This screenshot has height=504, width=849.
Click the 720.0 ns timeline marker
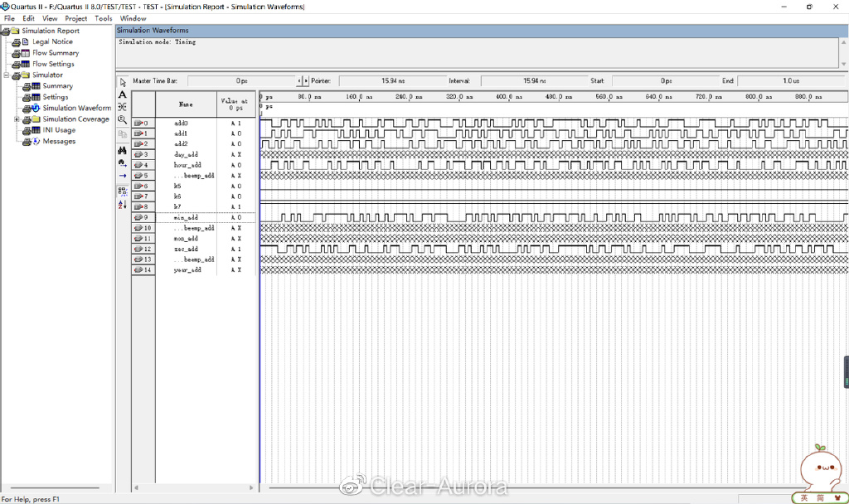pos(708,97)
